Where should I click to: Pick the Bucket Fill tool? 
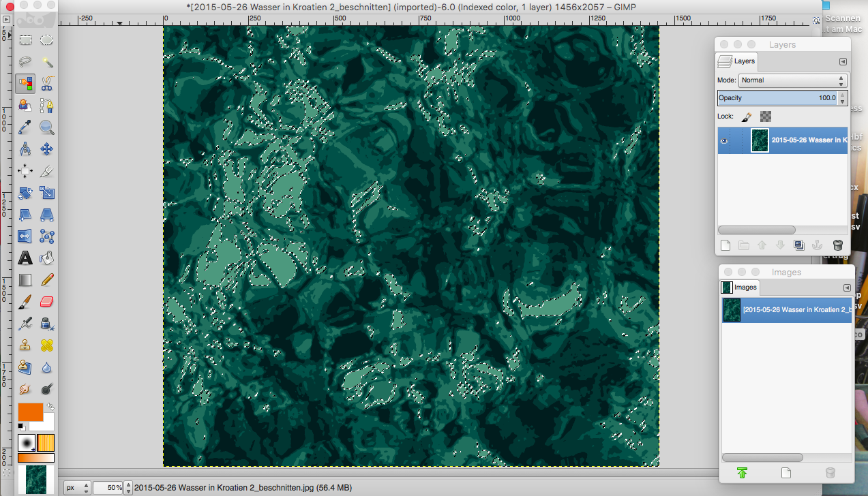pos(47,258)
